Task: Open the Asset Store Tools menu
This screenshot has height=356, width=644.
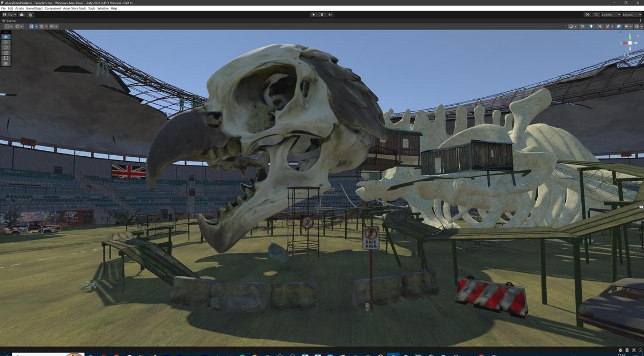Action: point(72,8)
